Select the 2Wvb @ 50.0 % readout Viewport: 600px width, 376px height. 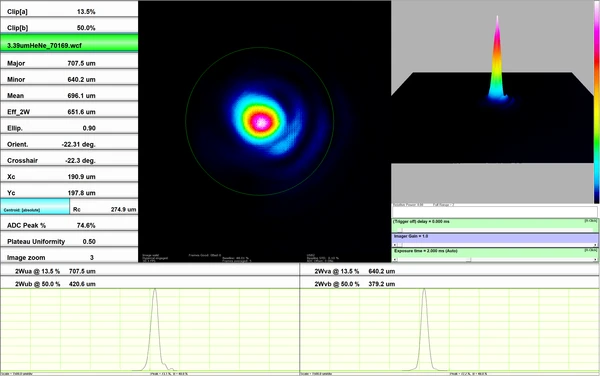tap(450, 283)
